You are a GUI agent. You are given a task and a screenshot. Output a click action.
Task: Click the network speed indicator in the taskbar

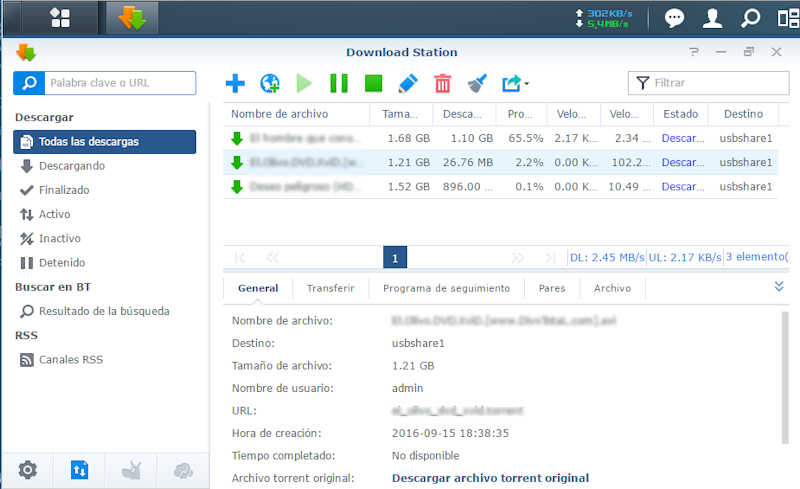tap(604, 18)
